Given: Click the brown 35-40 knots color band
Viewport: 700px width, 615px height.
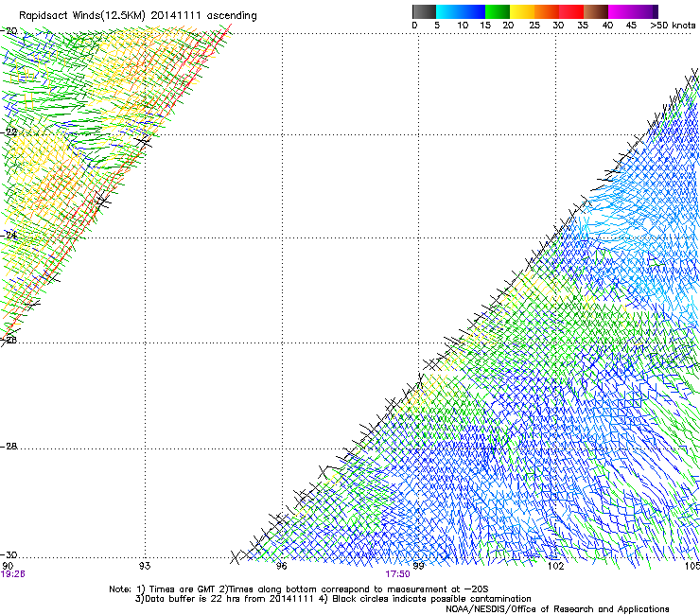Looking at the screenshot, I should pos(596,11).
